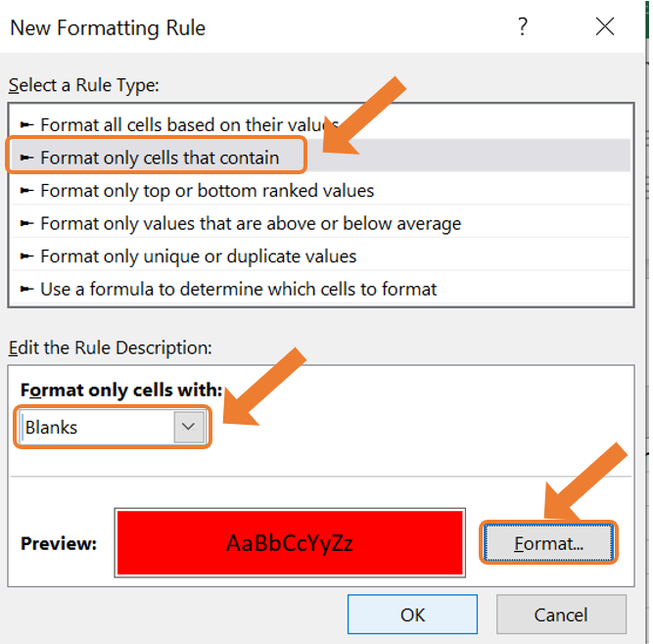
Task: Click arrow bullet icon beside "Use a formula" rule
Action: (x=26, y=289)
